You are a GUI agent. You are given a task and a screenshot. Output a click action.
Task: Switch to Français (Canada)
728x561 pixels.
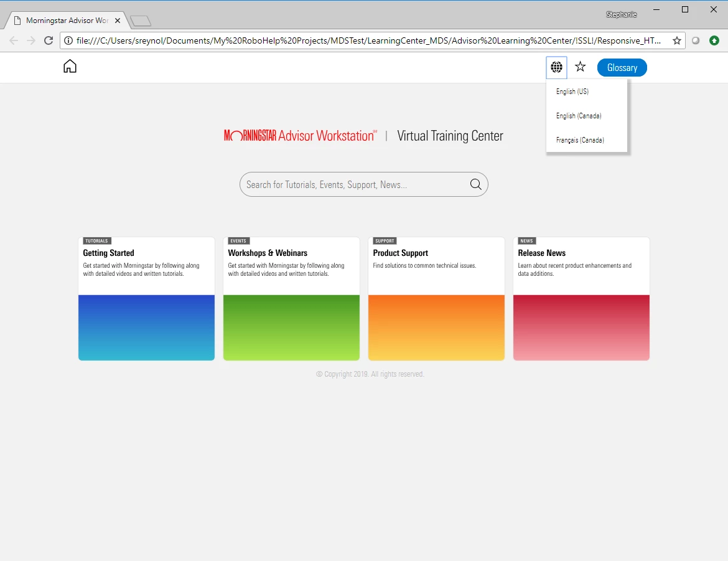point(580,140)
